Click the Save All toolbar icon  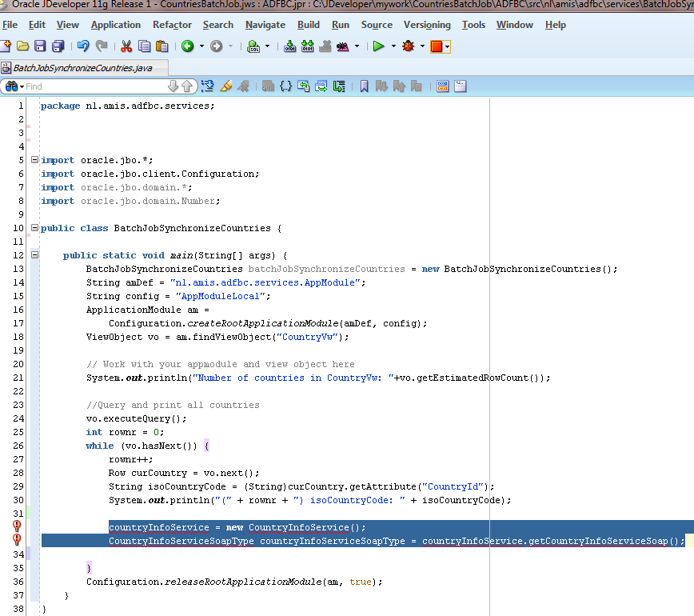58,46
